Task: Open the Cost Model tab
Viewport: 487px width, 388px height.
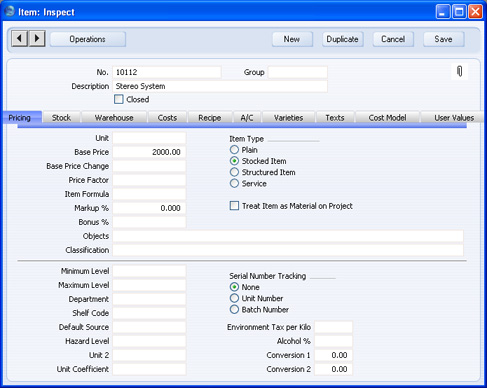Action: 387,118
